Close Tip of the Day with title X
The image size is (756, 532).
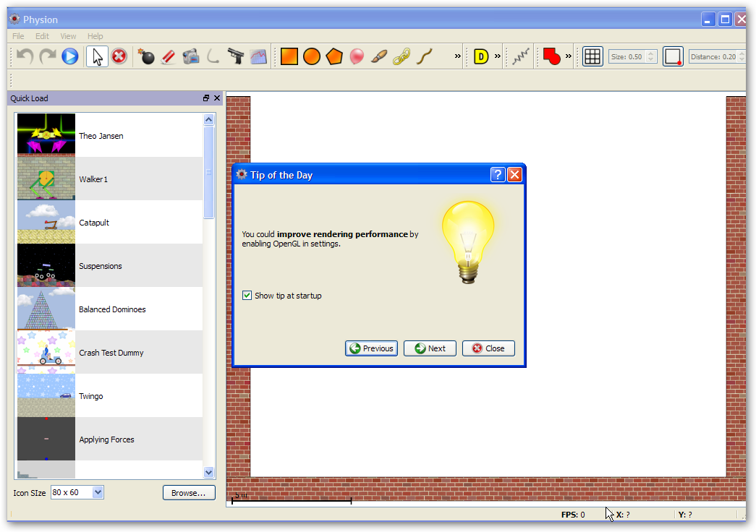pyautogui.click(x=515, y=174)
